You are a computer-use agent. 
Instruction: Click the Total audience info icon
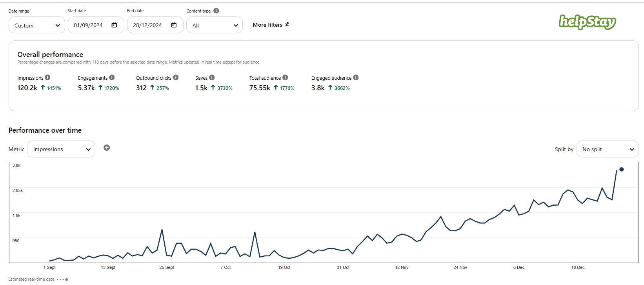point(285,78)
